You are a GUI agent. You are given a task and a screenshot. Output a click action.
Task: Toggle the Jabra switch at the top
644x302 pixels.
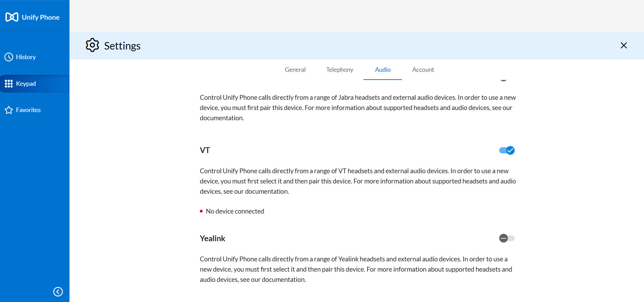(504, 80)
